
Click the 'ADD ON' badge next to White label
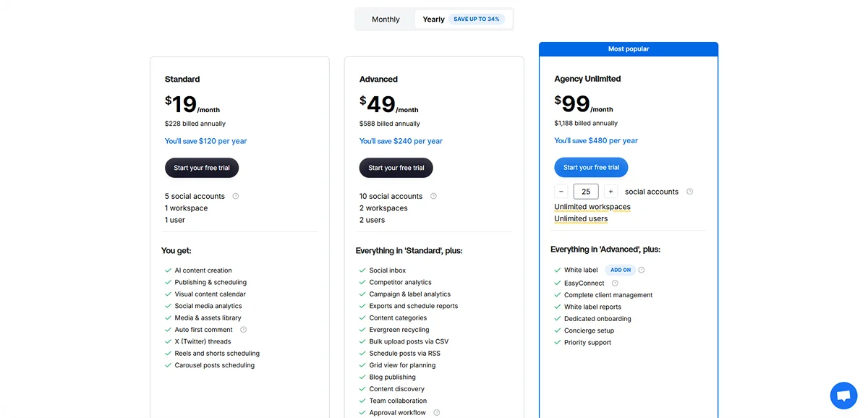[x=620, y=268]
